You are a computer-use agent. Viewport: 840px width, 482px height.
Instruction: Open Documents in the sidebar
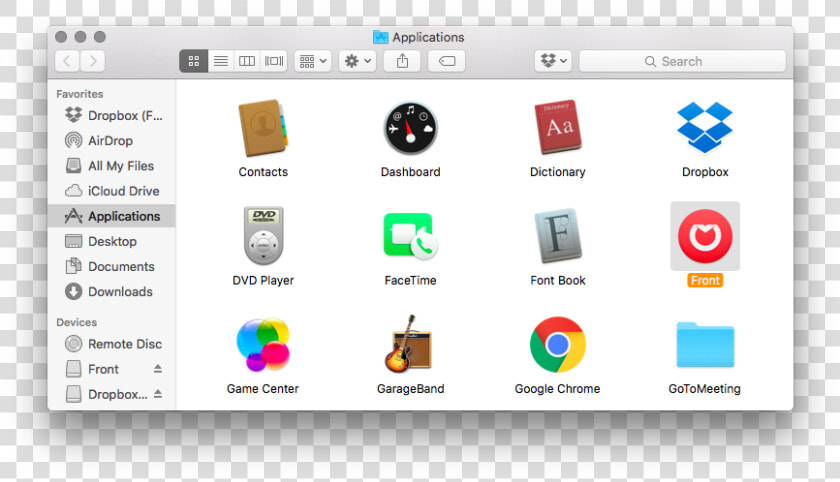(112, 266)
